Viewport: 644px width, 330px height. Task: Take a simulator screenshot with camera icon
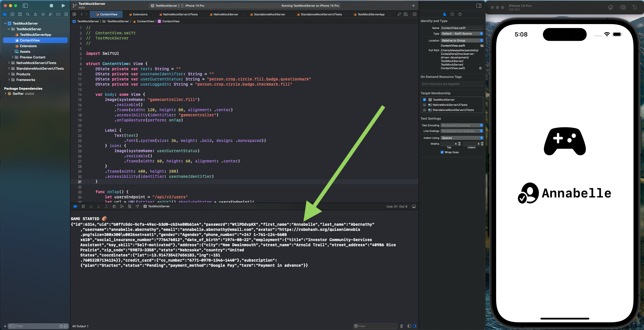(623, 7)
